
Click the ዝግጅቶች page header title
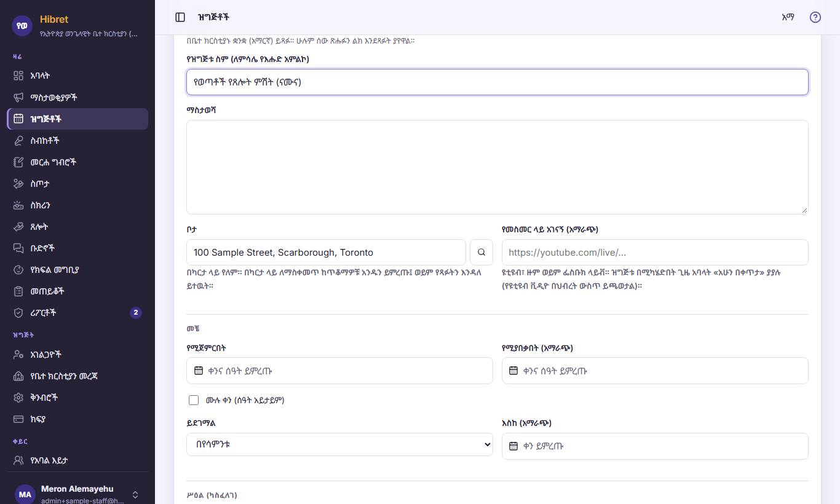click(x=213, y=17)
